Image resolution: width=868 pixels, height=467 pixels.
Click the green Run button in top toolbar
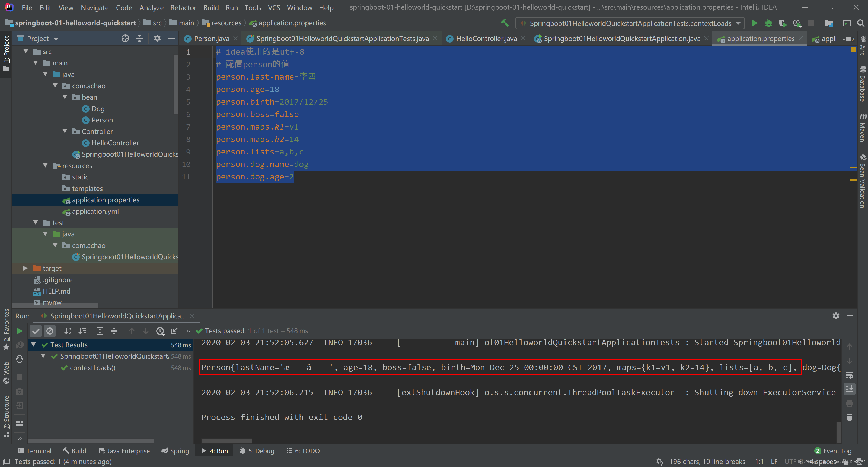(754, 23)
